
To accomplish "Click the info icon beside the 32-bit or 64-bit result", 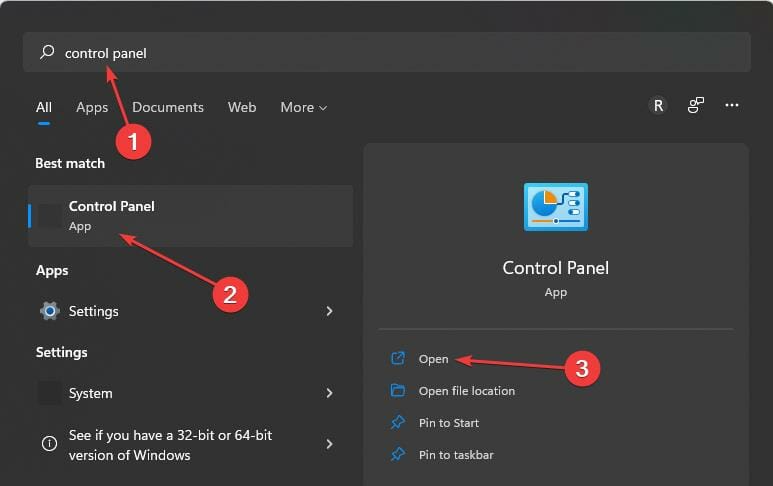I will [49, 444].
